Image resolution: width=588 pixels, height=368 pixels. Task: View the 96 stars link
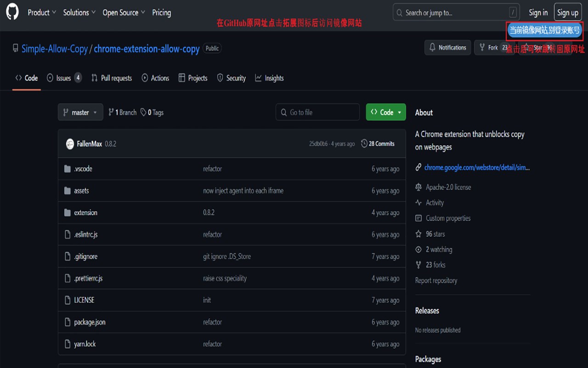pyautogui.click(x=435, y=234)
